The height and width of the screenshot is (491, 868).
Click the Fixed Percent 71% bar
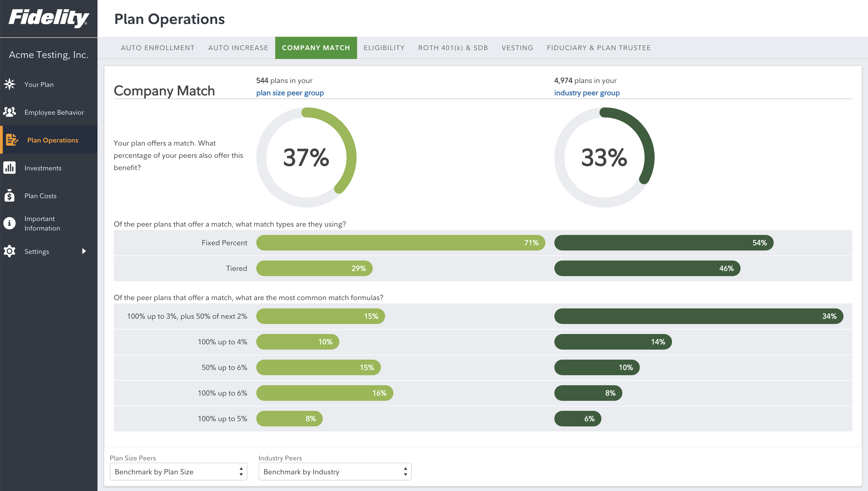coord(401,242)
